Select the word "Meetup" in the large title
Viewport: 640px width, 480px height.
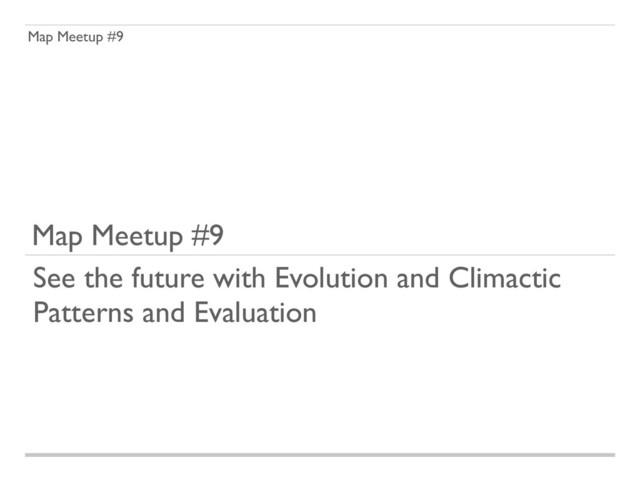point(137,236)
